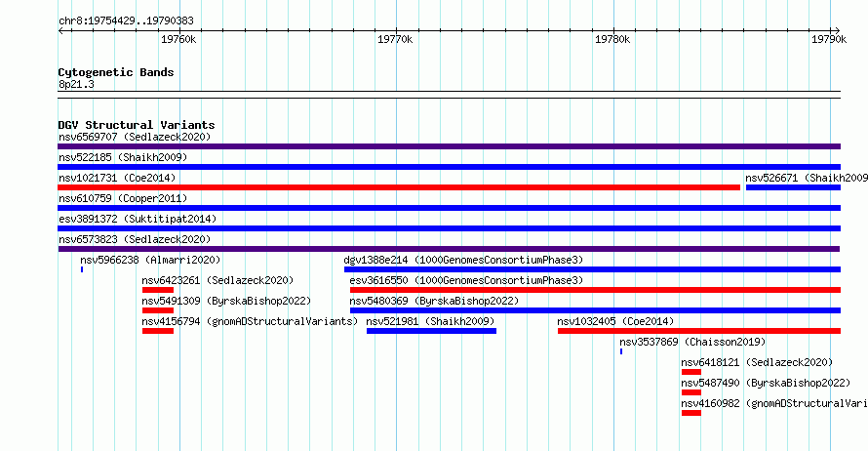Click the 8p21.3 cytogenetic band bar
This screenshot has width=868, height=451.
(449, 95)
